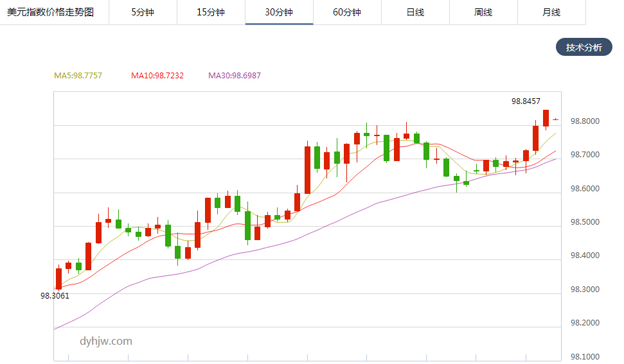
Task: Click the MA5:98.7757 legend label
Action: click(78, 76)
